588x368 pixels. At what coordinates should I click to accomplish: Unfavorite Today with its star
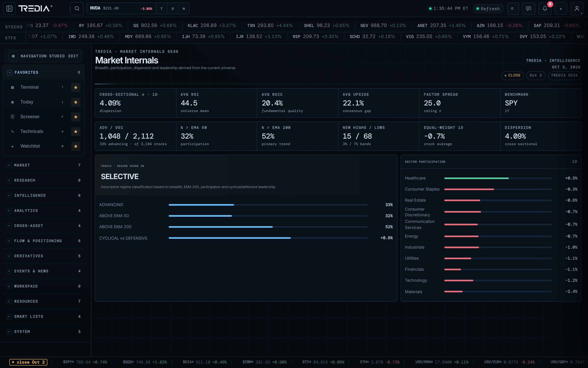coord(76,102)
